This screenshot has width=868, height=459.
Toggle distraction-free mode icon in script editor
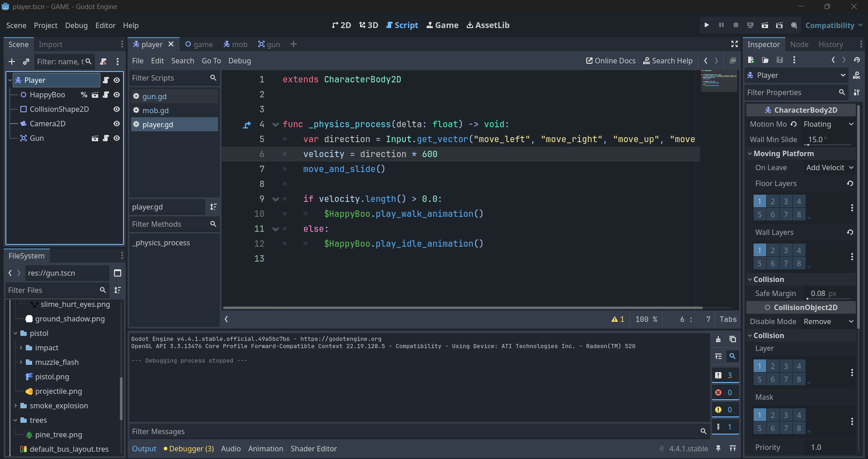point(735,44)
